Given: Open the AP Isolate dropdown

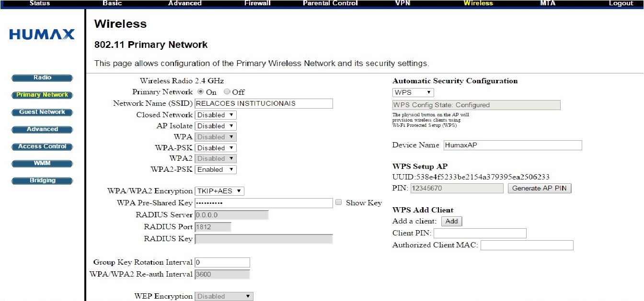Looking at the screenshot, I should 216,126.
